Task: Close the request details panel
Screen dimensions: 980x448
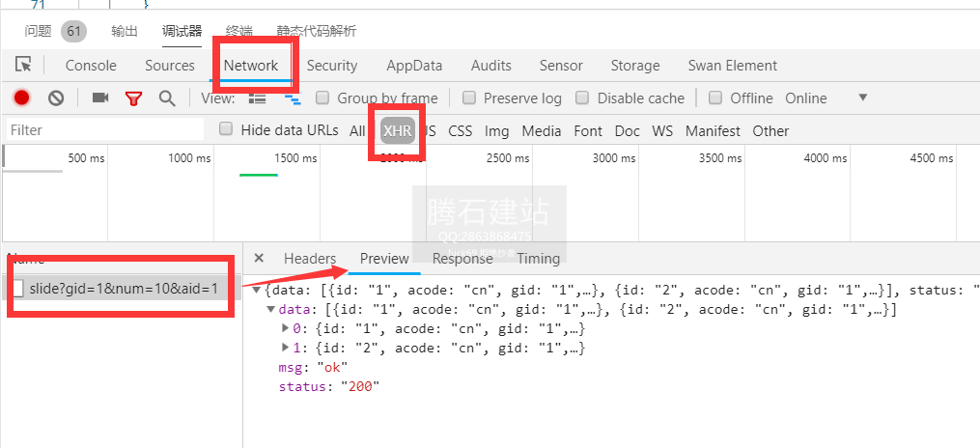Action: (x=259, y=258)
